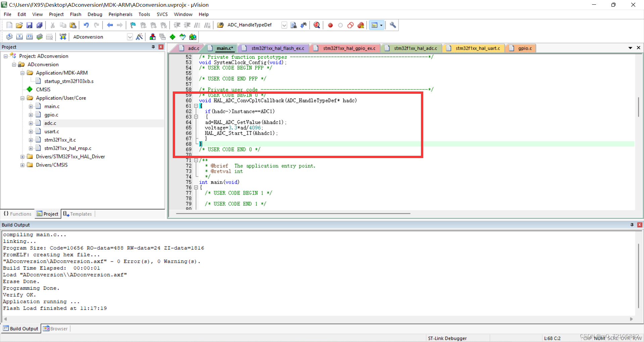Expand the Drivers/STM32F1xx_HAL_Driver folder
Viewport: 644px width, 342px height.
coord(22,156)
